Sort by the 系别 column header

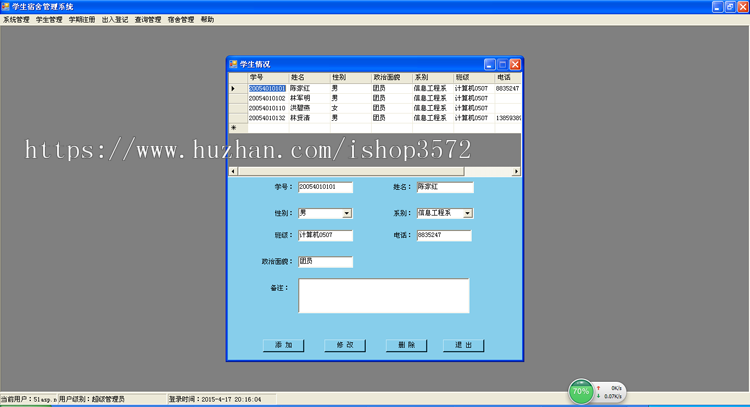[x=433, y=77]
